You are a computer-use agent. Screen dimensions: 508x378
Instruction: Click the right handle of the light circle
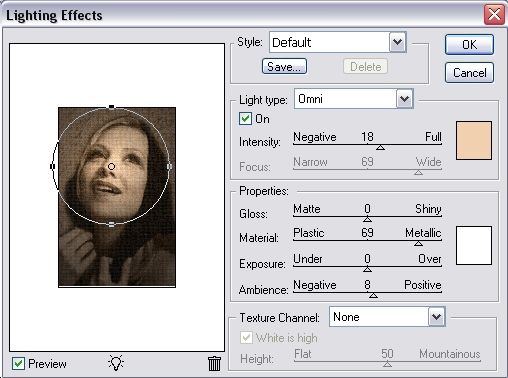point(169,166)
